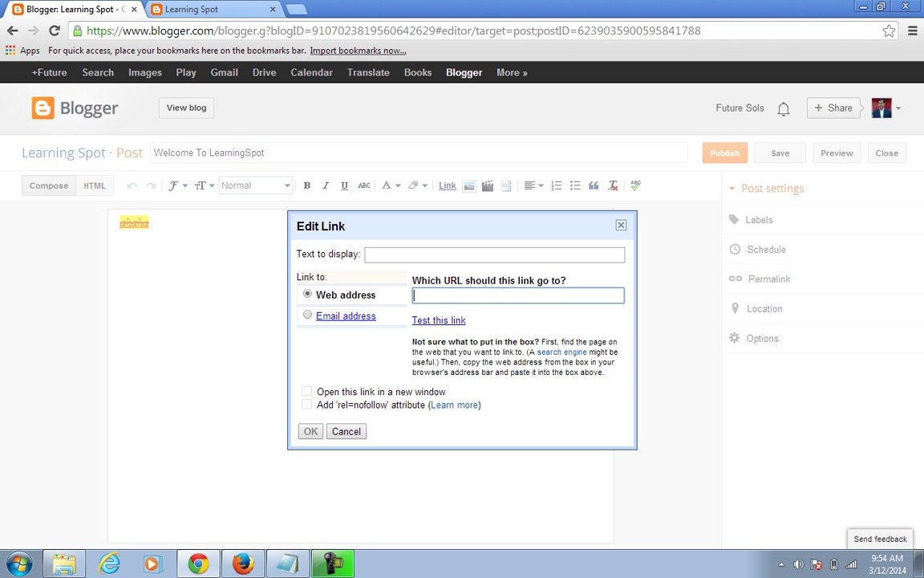Click the post Close button

pos(887,153)
